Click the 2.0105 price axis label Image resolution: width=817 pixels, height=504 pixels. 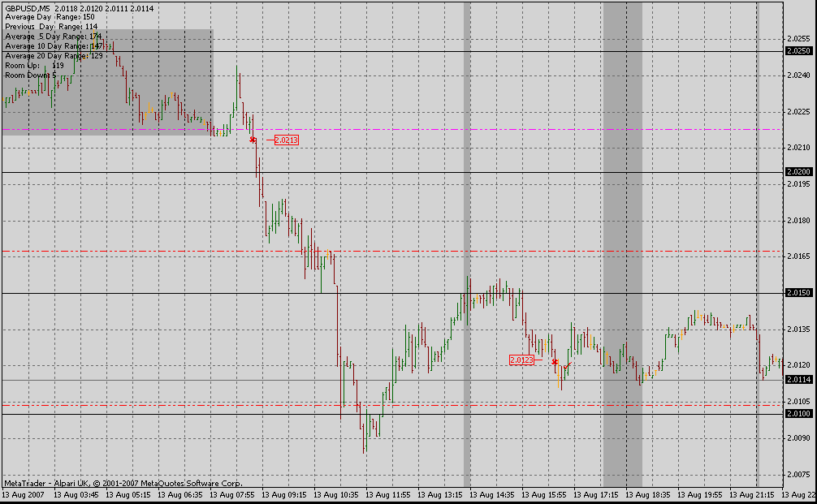click(799, 402)
